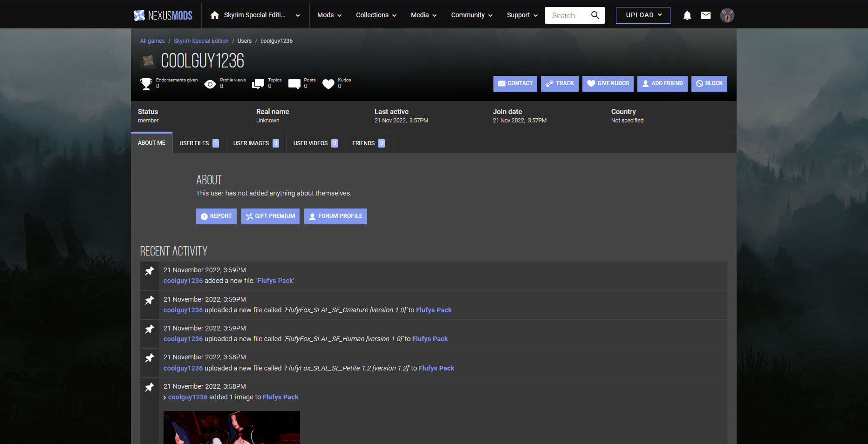Click the pin icon for the added image entry
Screen dimensions: 868x444
150,387
